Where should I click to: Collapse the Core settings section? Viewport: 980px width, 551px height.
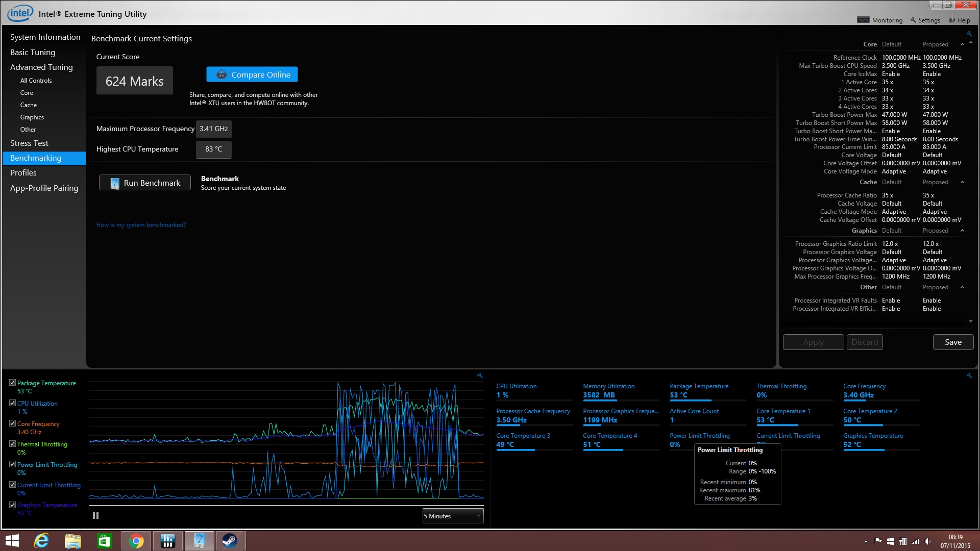coord(962,44)
